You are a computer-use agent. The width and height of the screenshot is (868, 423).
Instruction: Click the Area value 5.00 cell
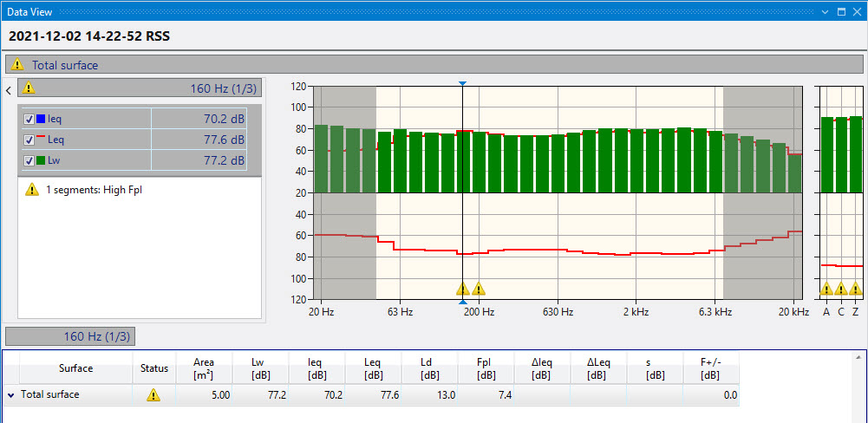click(x=204, y=395)
